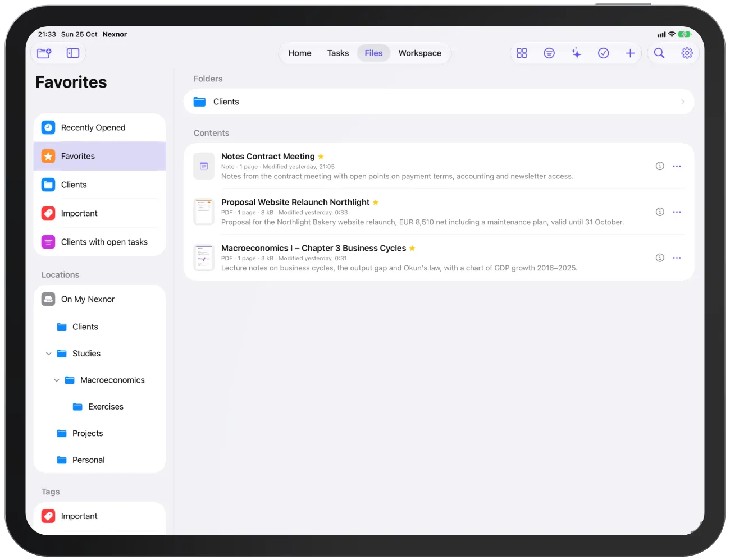The width and height of the screenshot is (730, 560).
Task: Check the battery status icon
Action: click(x=685, y=34)
